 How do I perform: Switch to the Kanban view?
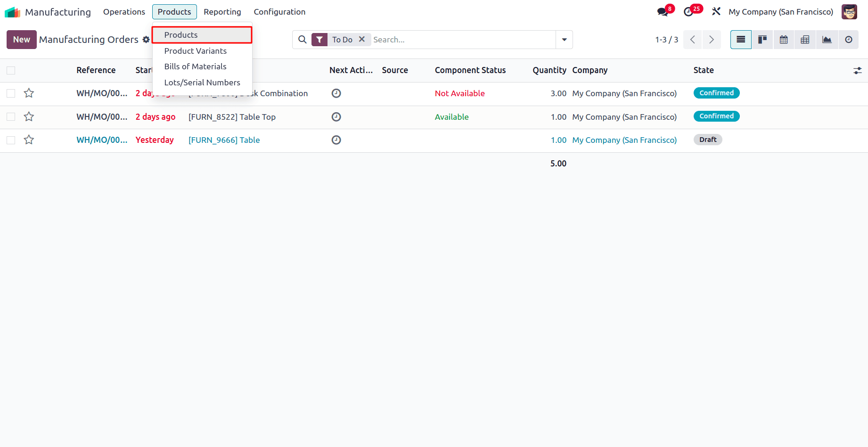pos(762,40)
